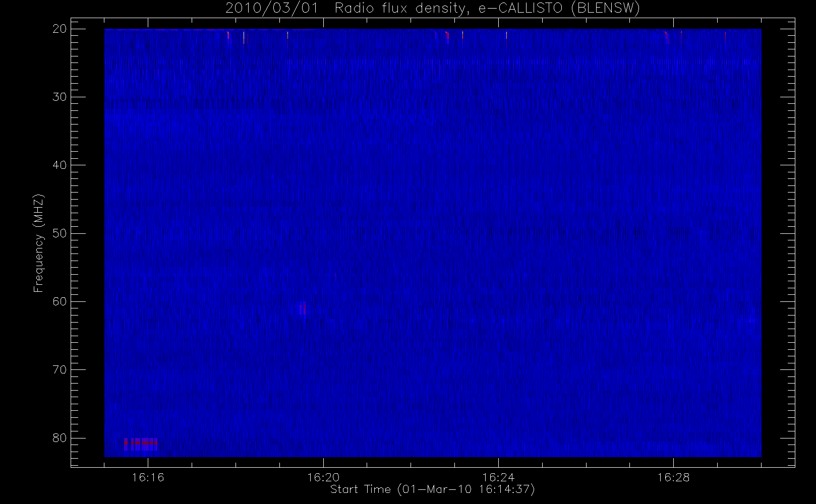Click the "Start Time (01-Mar-10 16:14:37)" label
Viewport: 816px width, 504px height.
432,489
